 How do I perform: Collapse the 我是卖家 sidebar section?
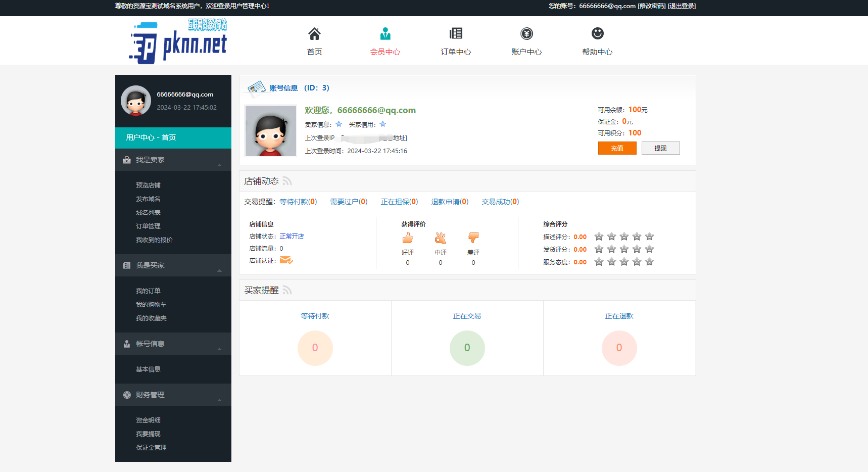point(219,164)
